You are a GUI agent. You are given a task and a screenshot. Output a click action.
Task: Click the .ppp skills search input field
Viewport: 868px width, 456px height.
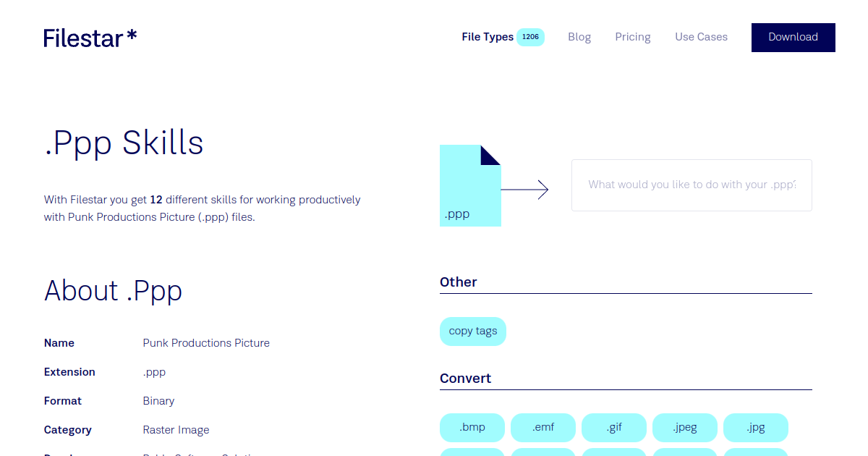[692, 185]
